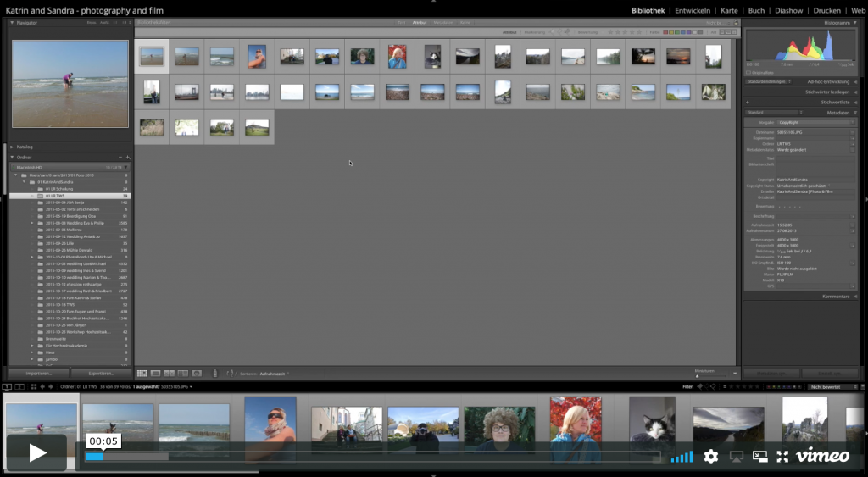Lock the library filter with the padlock icon

click(x=736, y=23)
